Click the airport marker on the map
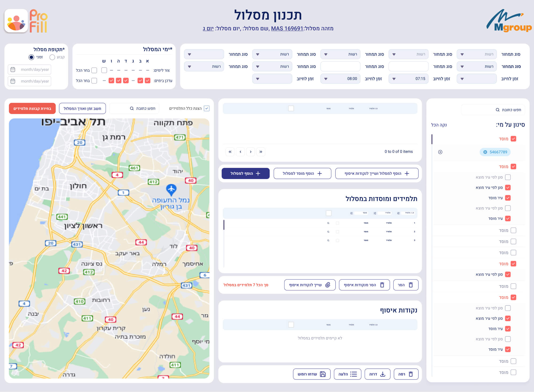The height and width of the screenshot is (392, 534). 171,189
